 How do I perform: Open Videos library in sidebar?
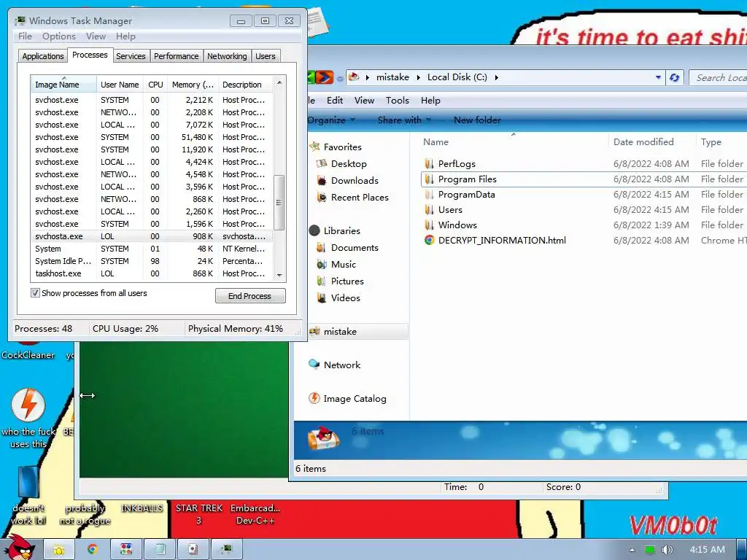tap(345, 298)
